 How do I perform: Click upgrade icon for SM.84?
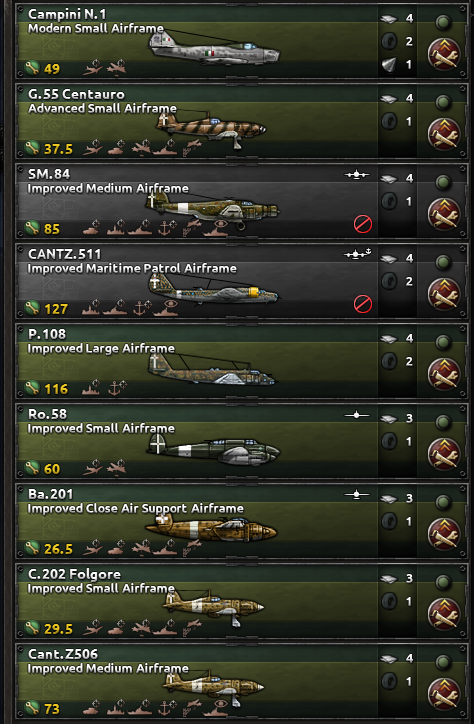[x=444, y=214]
